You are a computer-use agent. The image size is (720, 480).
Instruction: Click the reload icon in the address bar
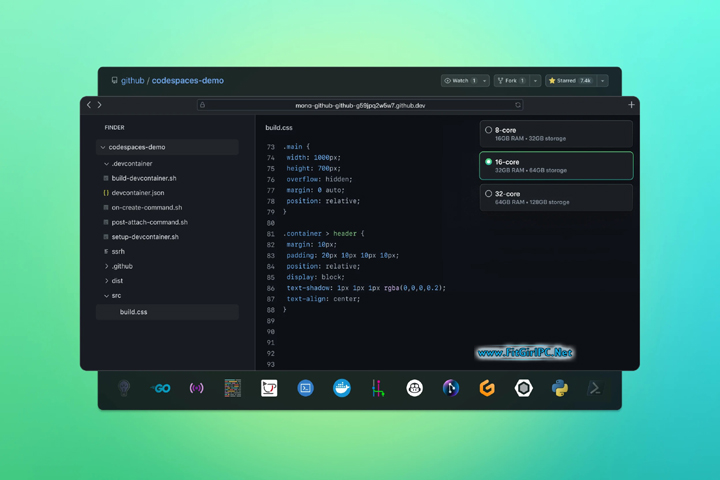pos(518,105)
